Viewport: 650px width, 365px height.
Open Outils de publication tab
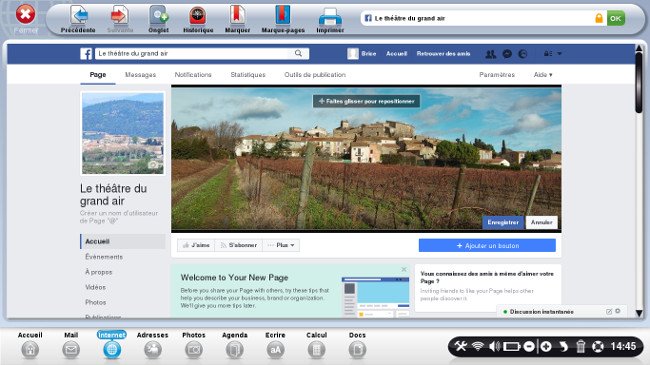click(315, 75)
